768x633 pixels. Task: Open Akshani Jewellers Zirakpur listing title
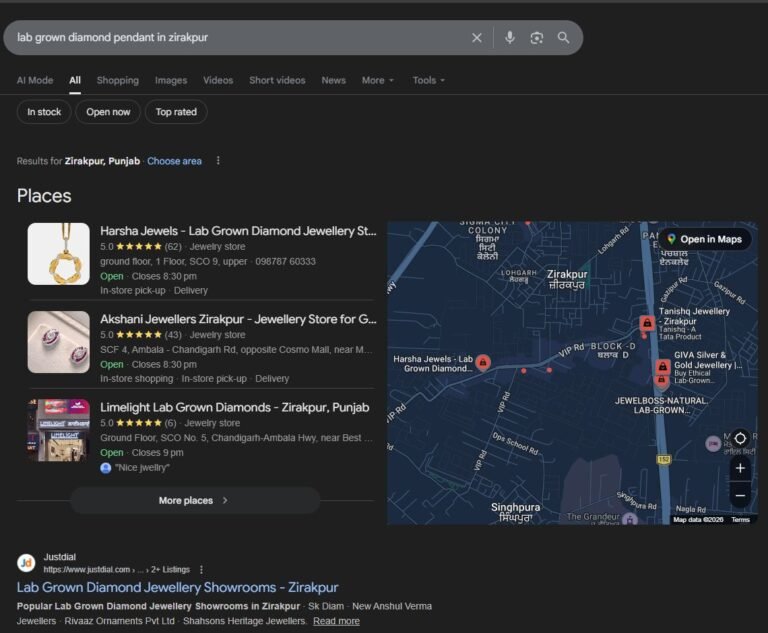(239, 319)
